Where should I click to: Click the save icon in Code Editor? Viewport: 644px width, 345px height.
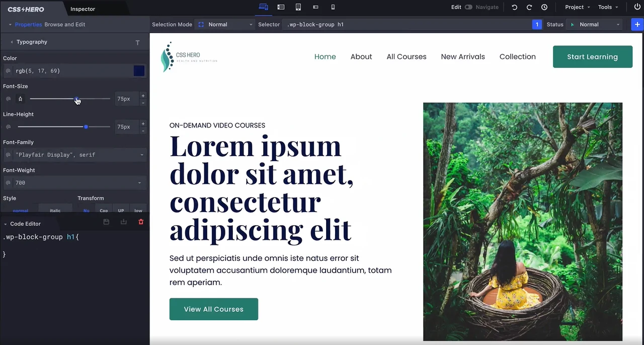106,222
